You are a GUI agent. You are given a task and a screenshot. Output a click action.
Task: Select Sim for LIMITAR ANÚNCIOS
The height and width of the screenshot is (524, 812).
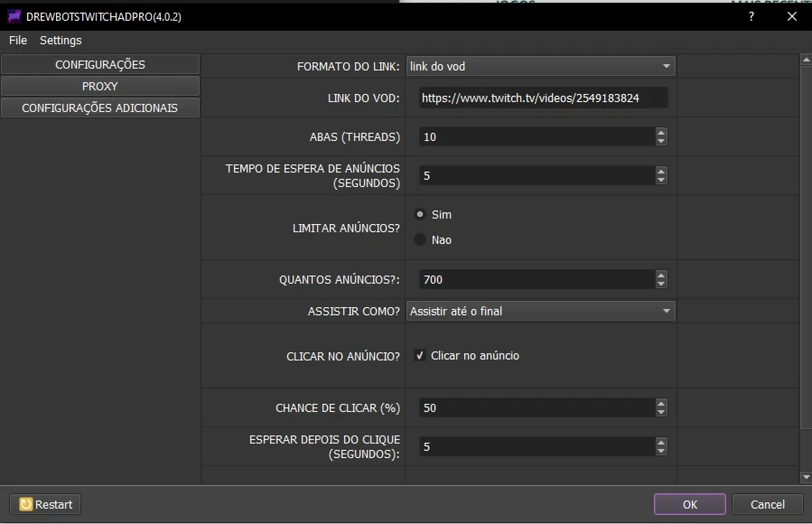tap(420, 214)
